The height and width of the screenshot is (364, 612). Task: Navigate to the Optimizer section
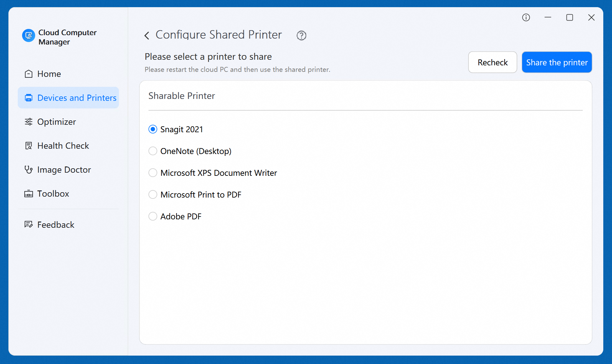tap(56, 122)
